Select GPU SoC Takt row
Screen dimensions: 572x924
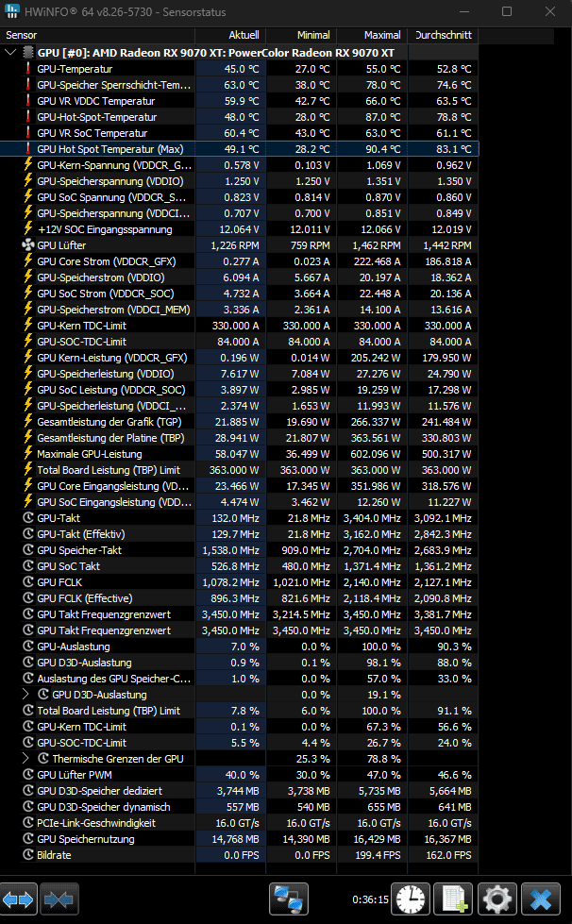point(239,566)
